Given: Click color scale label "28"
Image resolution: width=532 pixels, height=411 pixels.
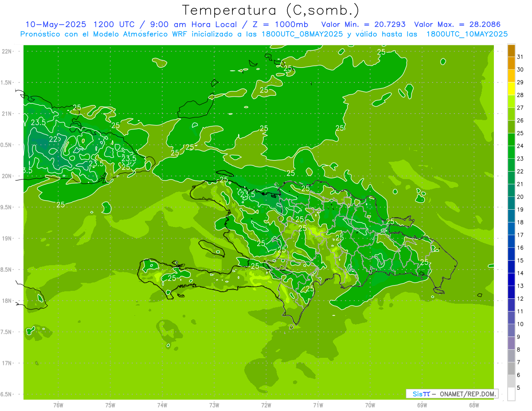Looking at the screenshot, I should click(520, 95).
